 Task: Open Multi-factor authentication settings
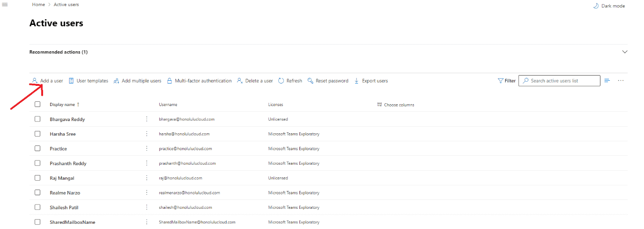199,81
